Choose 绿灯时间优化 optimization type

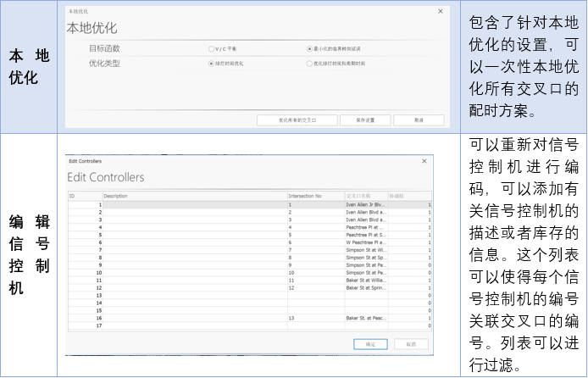pos(212,64)
